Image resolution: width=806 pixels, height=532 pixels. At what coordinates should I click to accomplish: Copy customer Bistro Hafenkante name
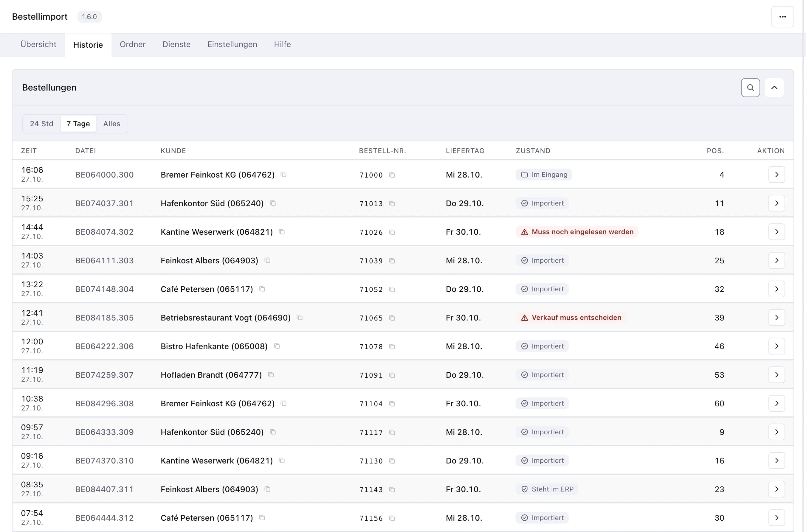click(277, 346)
